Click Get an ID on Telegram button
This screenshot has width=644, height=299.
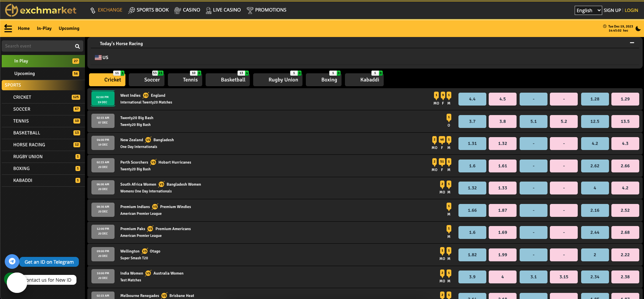click(49, 262)
